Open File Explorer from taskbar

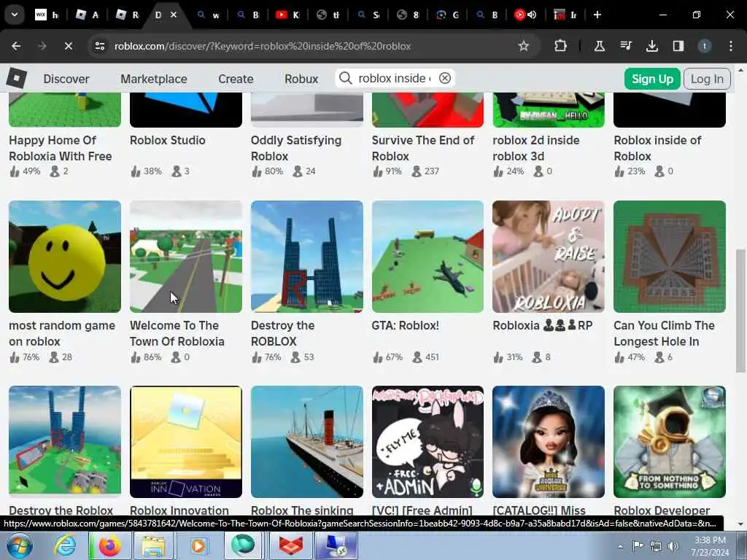click(154, 545)
